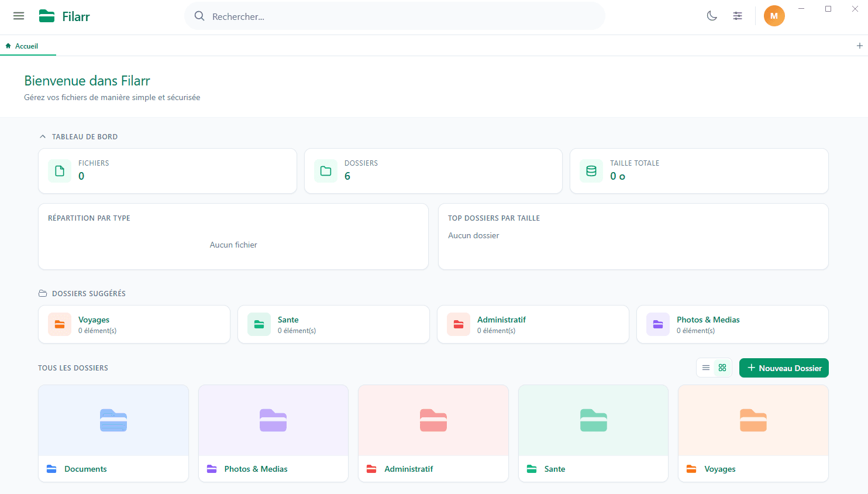The width and height of the screenshot is (868, 494).
Task: Open the filter settings sliders icon
Action: pos(738,16)
